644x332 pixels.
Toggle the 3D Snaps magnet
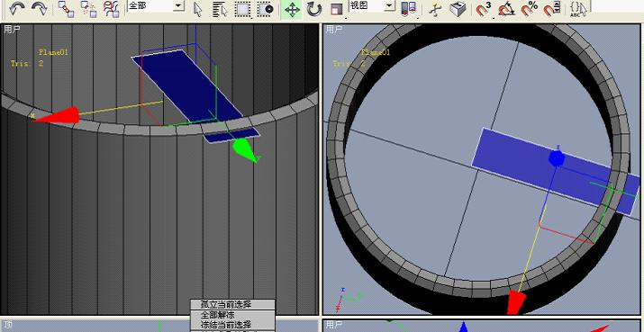(484, 9)
